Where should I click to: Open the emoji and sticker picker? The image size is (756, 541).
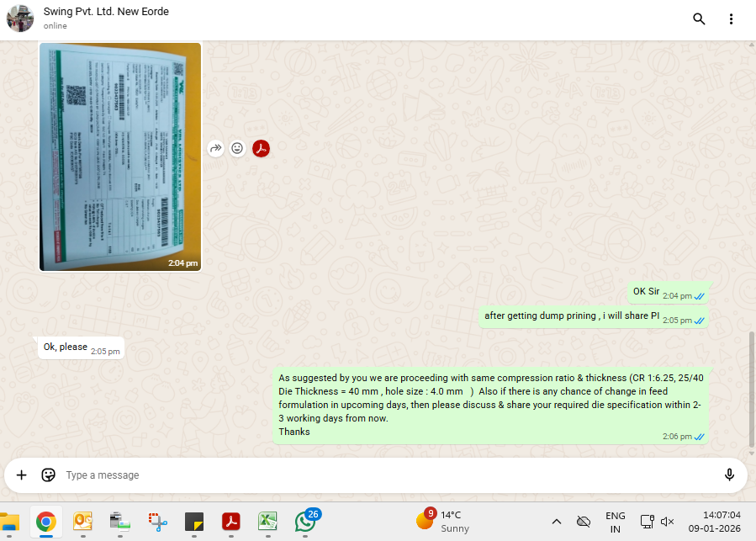point(49,475)
